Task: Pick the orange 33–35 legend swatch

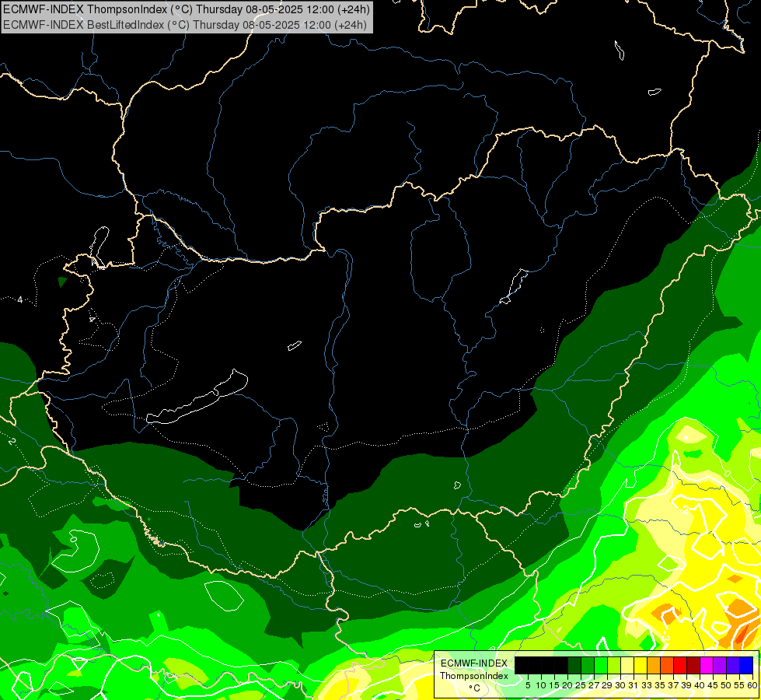Action: click(654, 666)
